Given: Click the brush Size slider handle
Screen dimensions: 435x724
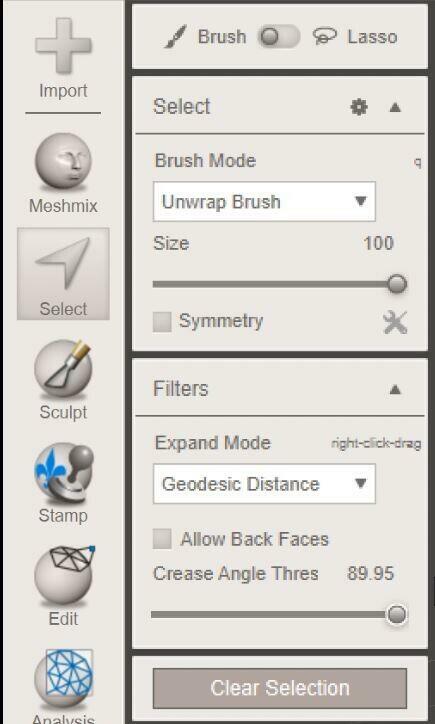Looking at the screenshot, I should pos(397,284).
